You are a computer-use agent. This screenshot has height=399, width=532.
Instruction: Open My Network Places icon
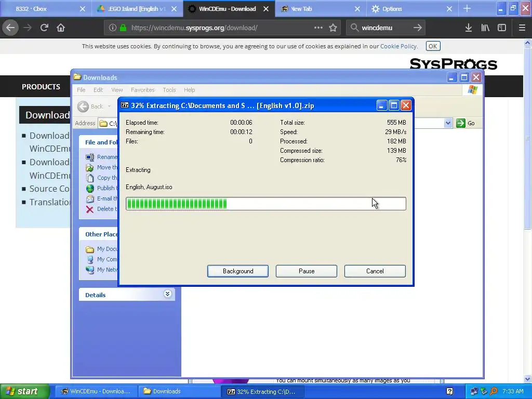coord(89,270)
